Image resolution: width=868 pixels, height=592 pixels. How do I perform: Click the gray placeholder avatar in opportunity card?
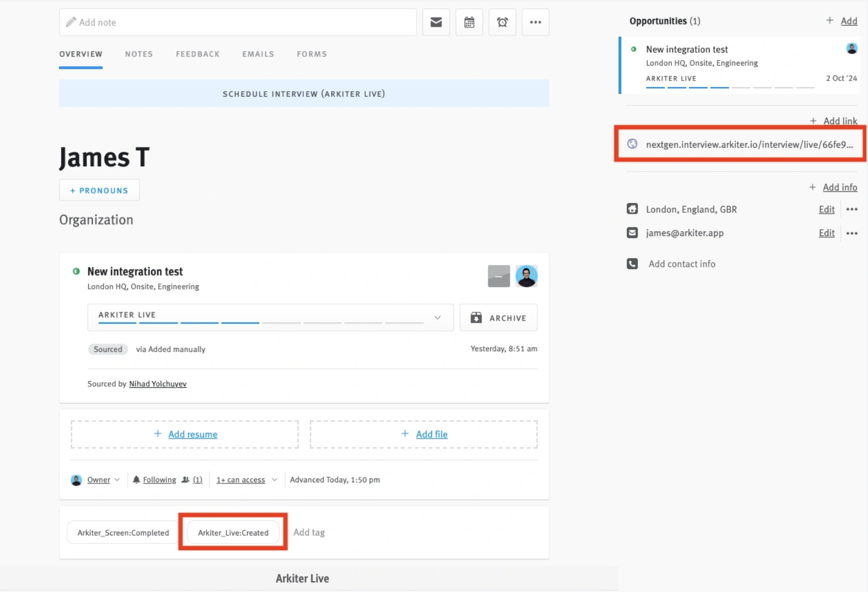click(x=499, y=276)
